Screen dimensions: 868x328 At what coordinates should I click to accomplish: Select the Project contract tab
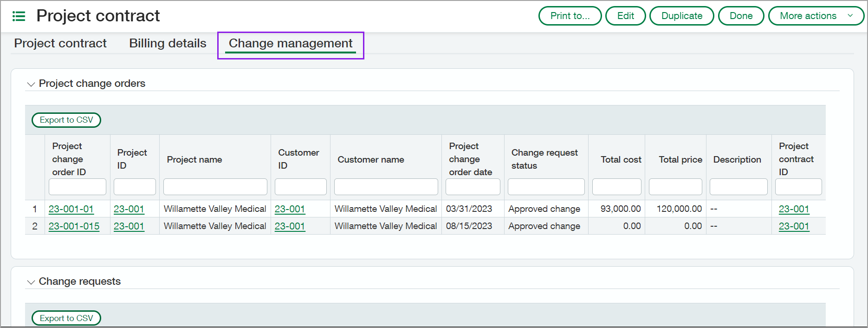tap(60, 43)
